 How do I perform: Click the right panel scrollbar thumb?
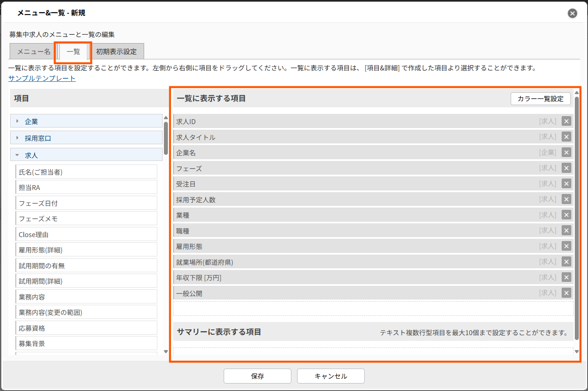click(x=577, y=217)
